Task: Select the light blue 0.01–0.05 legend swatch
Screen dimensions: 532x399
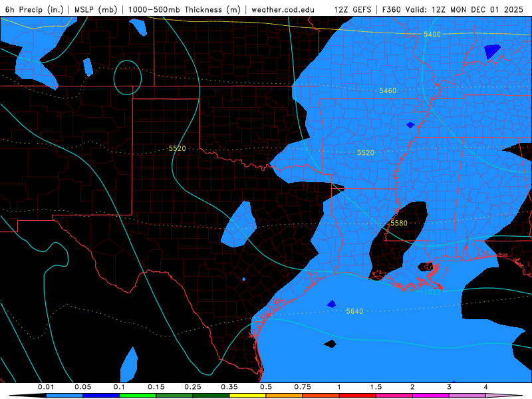Action: pyautogui.click(x=65, y=396)
